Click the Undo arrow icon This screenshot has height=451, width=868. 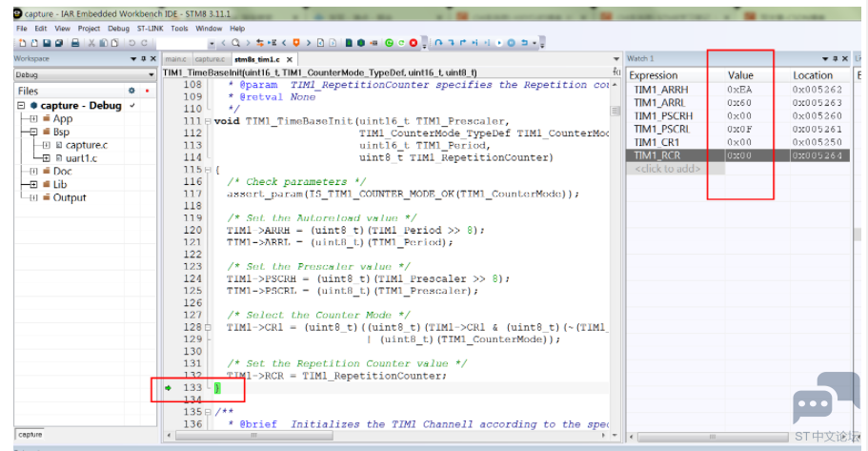point(131,43)
